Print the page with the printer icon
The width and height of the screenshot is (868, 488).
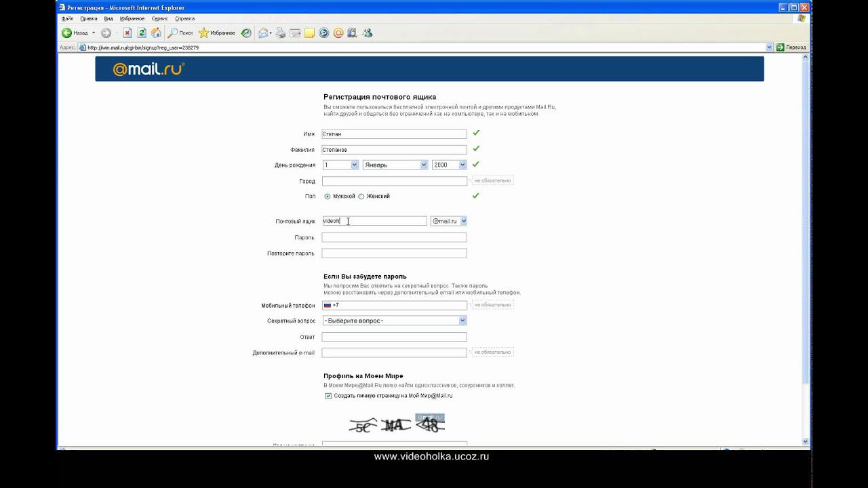[281, 33]
